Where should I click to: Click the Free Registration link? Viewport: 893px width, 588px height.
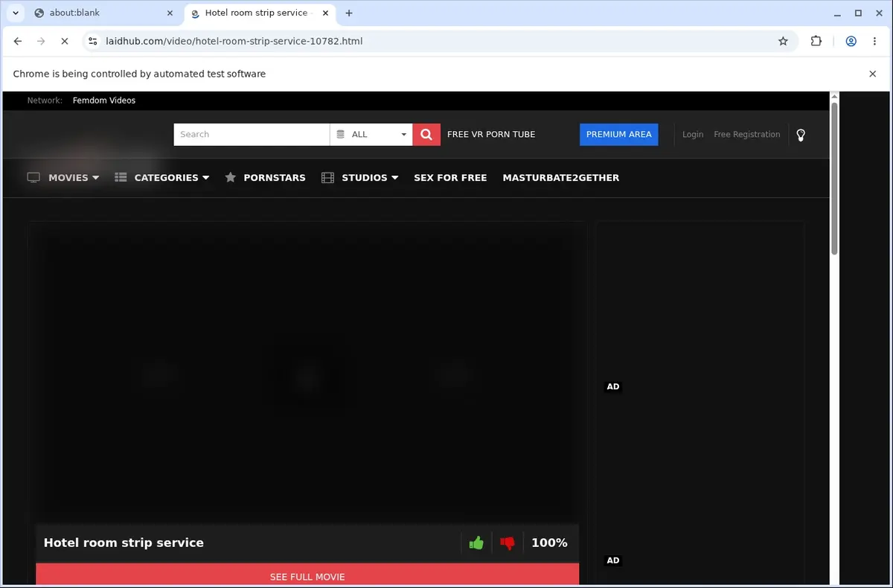click(x=747, y=135)
